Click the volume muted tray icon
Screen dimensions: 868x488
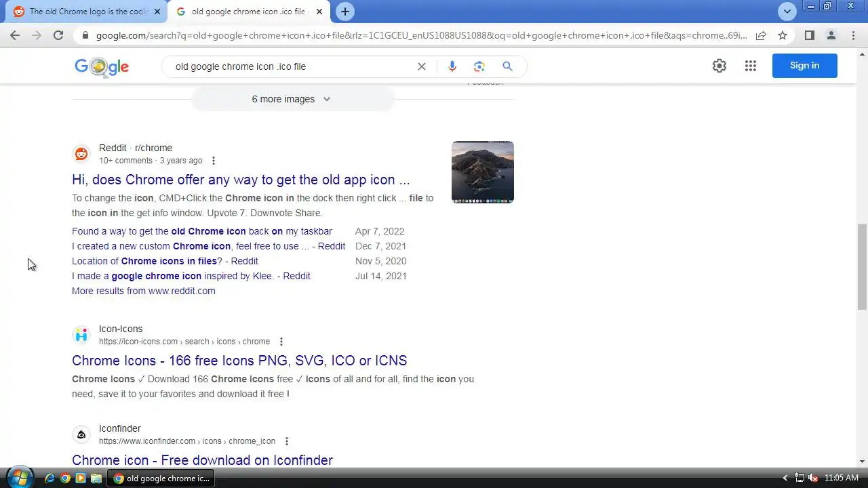point(813,478)
